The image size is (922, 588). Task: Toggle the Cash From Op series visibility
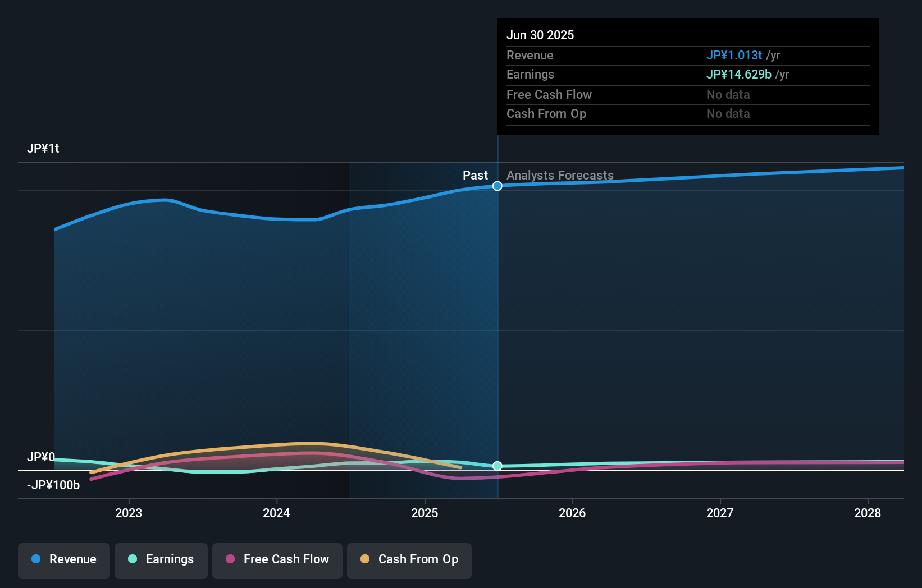409,559
